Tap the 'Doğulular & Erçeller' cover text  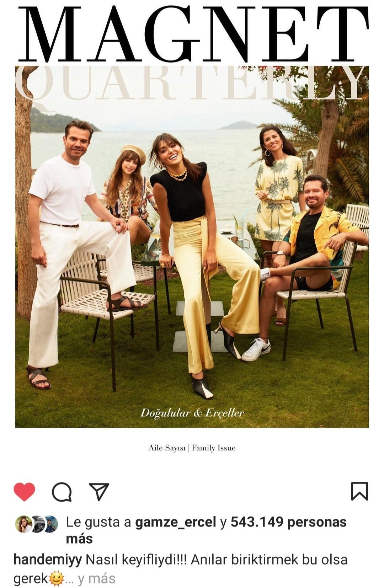pos(192,413)
